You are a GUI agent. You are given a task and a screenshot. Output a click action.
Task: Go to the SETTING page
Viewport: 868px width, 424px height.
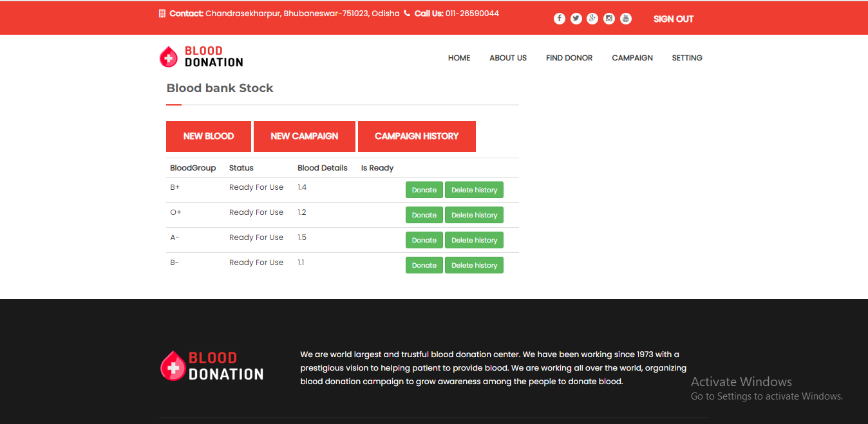(686, 58)
